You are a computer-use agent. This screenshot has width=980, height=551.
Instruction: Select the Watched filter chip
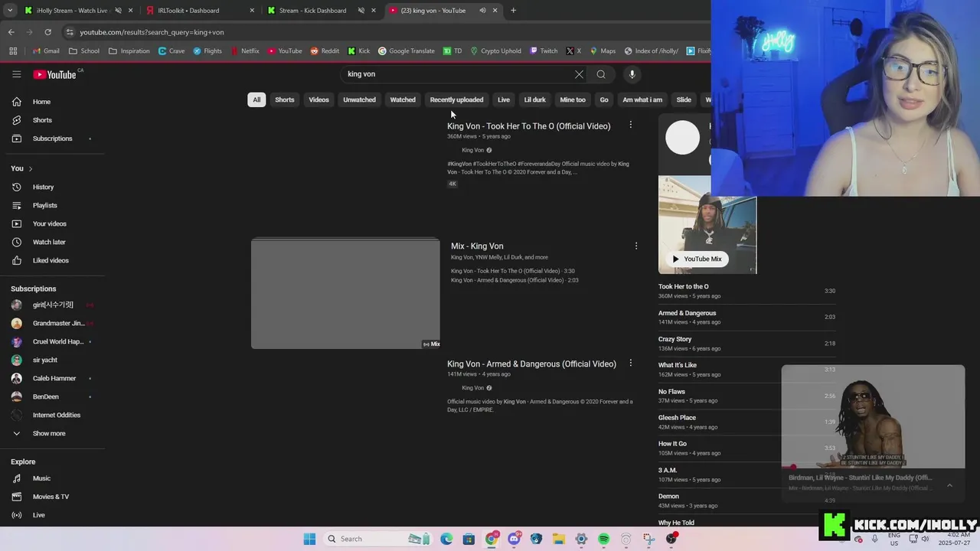tap(403, 99)
